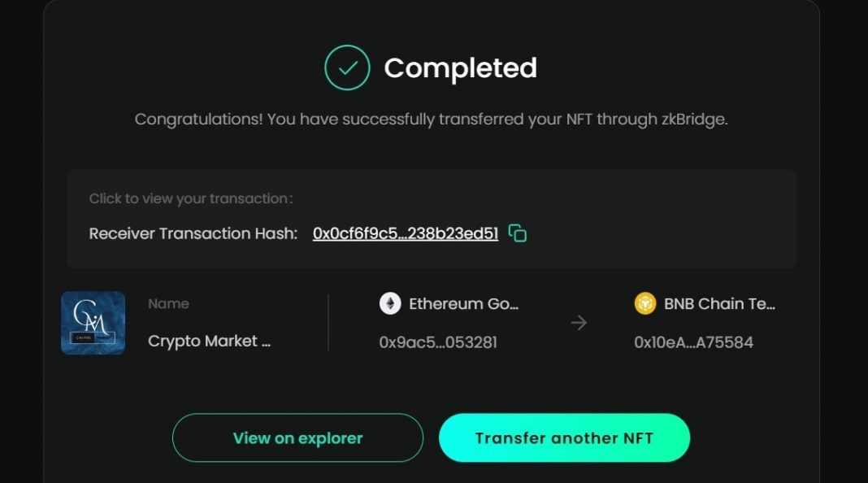
Task: Click the Completed checkmark circle icon
Action: pyautogui.click(x=347, y=67)
